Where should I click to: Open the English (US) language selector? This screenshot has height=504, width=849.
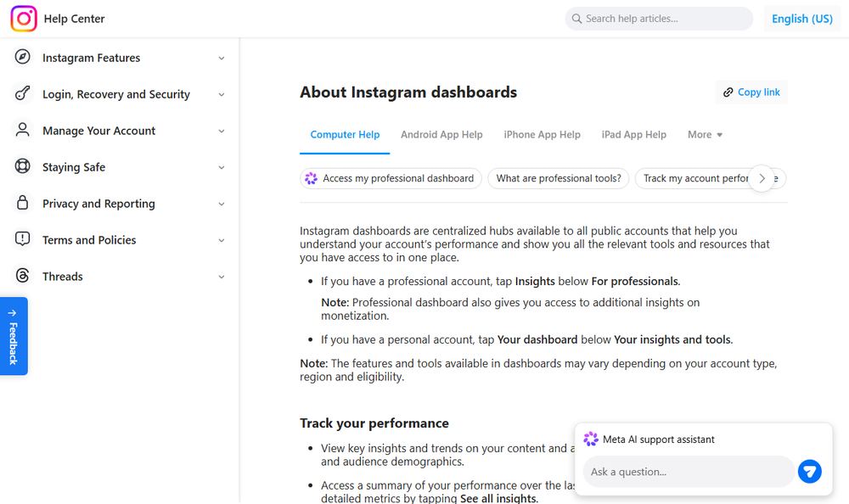(x=802, y=19)
